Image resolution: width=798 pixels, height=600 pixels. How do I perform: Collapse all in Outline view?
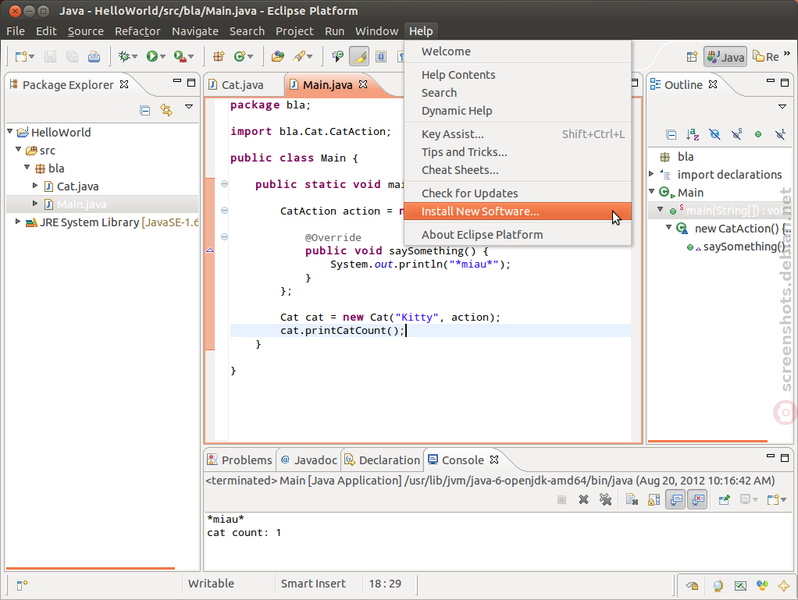coord(671,134)
